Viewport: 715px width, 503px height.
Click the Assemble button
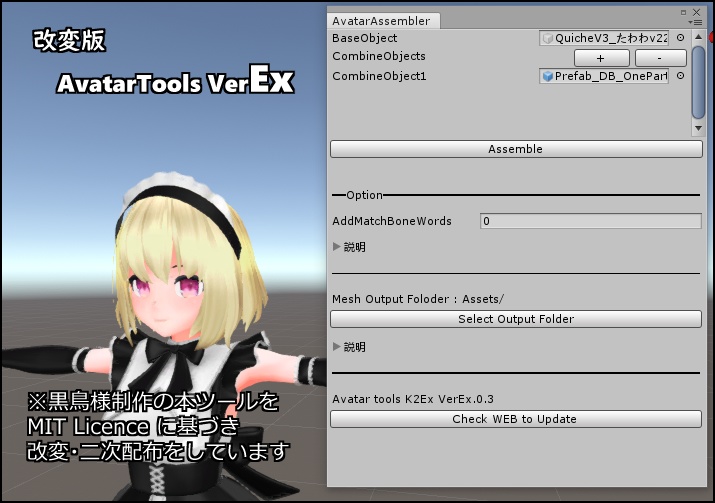[516, 149]
